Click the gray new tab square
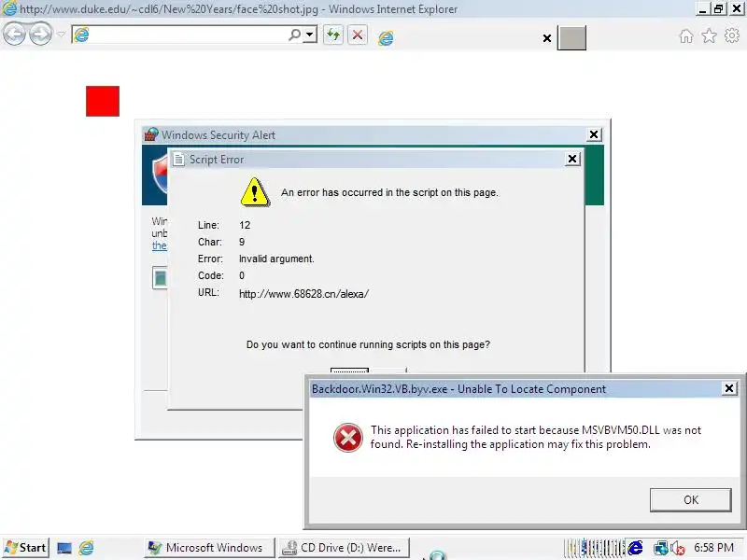 tap(571, 38)
